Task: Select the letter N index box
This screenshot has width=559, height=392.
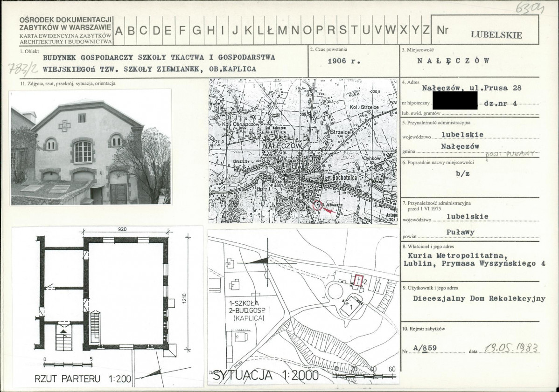Action: coord(295,31)
